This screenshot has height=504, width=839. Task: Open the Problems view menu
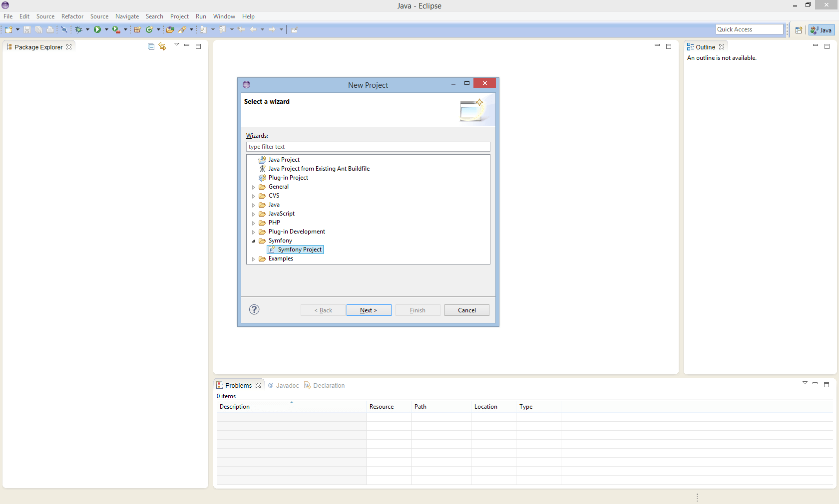(805, 383)
